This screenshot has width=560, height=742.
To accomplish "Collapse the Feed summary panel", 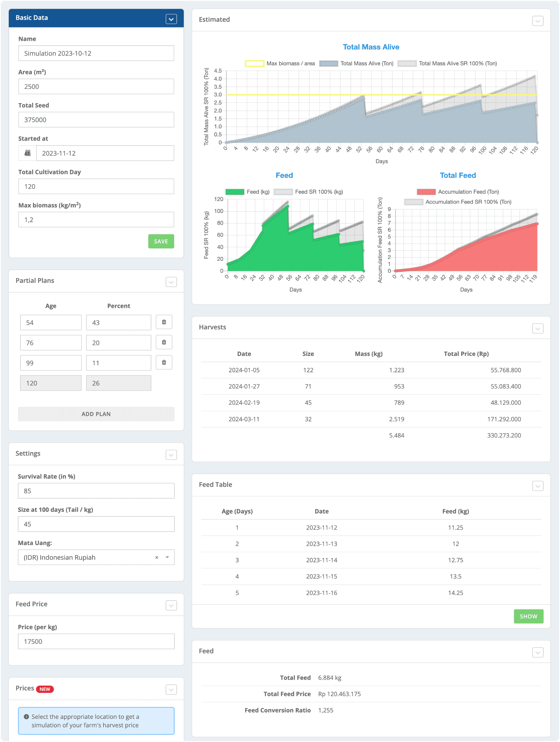I will (x=538, y=653).
